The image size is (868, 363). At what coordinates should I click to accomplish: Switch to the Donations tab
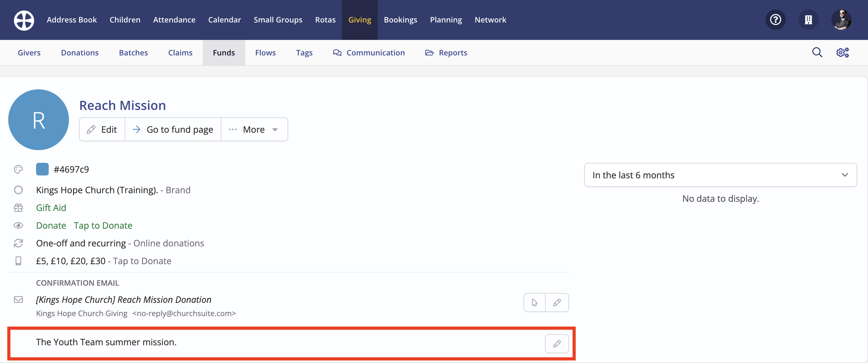click(79, 53)
